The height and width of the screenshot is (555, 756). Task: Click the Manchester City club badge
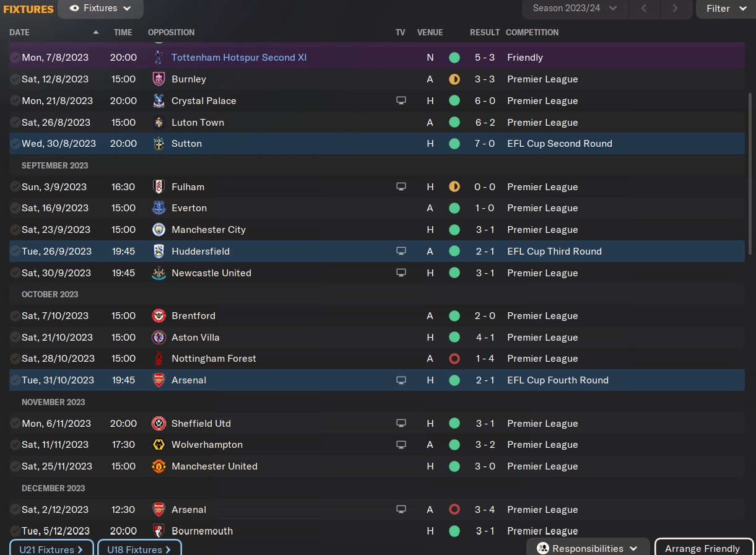click(159, 230)
